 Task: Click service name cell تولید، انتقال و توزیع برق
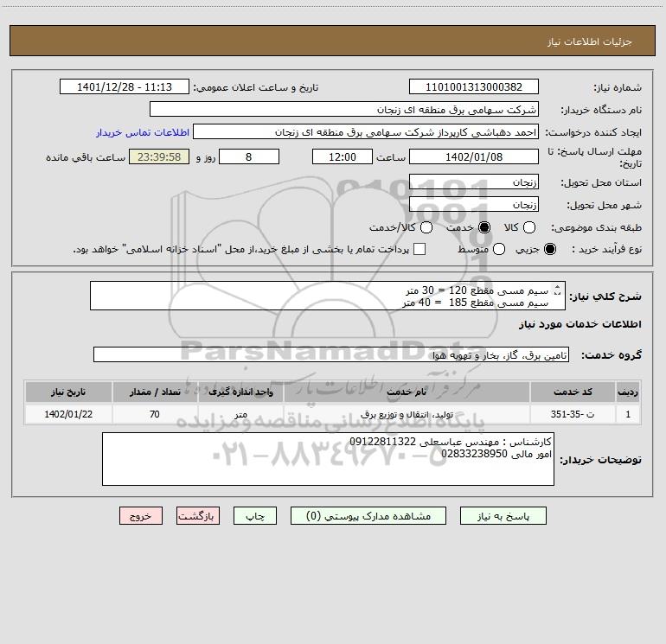pos(407,414)
